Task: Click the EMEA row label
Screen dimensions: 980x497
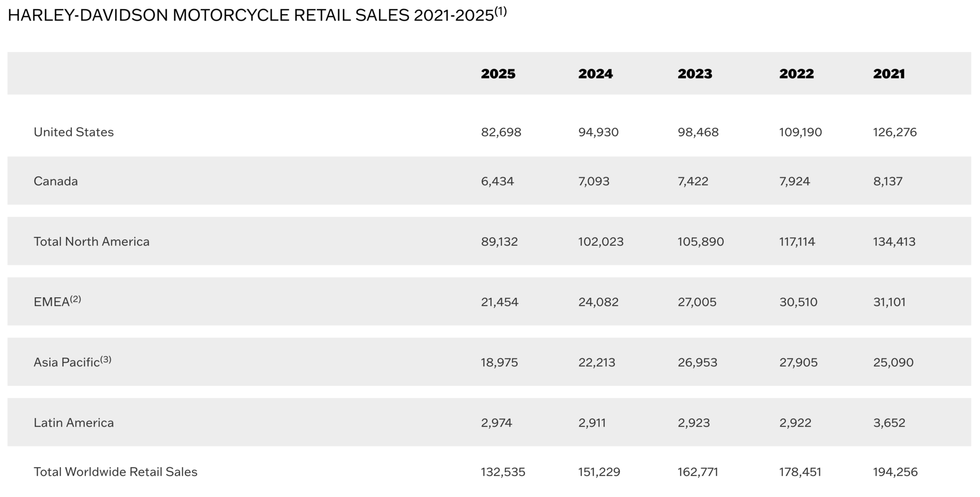Action: (51, 302)
